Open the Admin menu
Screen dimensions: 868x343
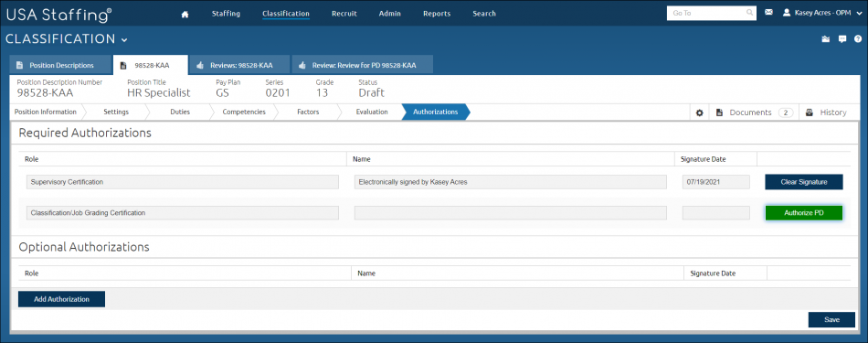(x=390, y=14)
